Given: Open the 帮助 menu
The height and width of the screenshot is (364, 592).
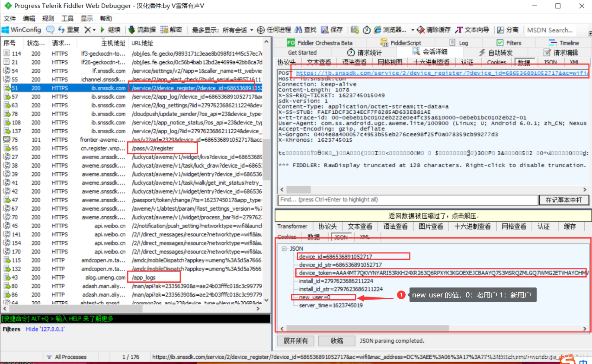Looking at the screenshot, I should 106,19.
